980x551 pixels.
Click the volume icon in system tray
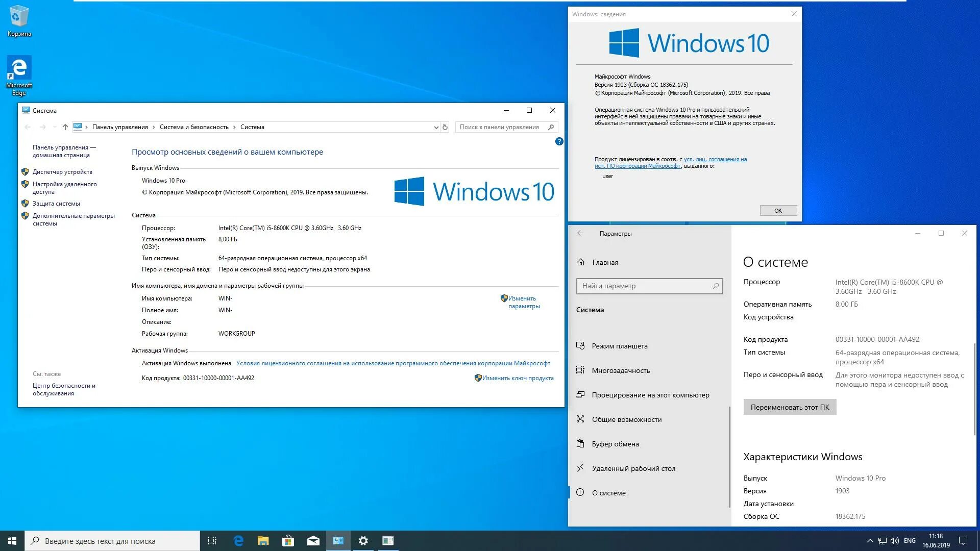pos(894,541)
